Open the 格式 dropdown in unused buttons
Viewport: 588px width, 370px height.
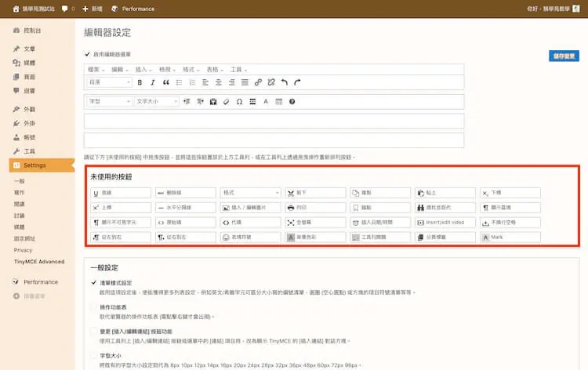(x=251, y=193)
